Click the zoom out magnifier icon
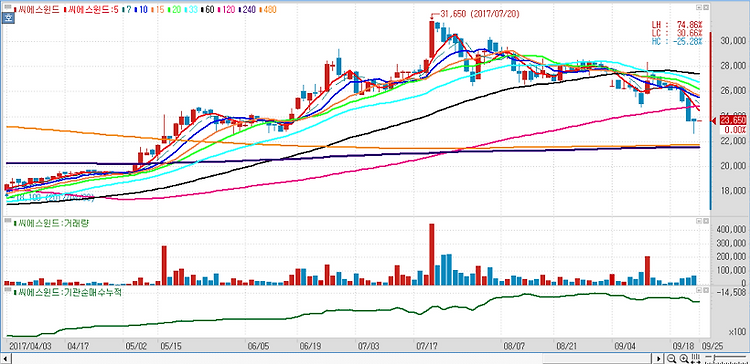This screenshot has height=364, width=750. point(671,358)
